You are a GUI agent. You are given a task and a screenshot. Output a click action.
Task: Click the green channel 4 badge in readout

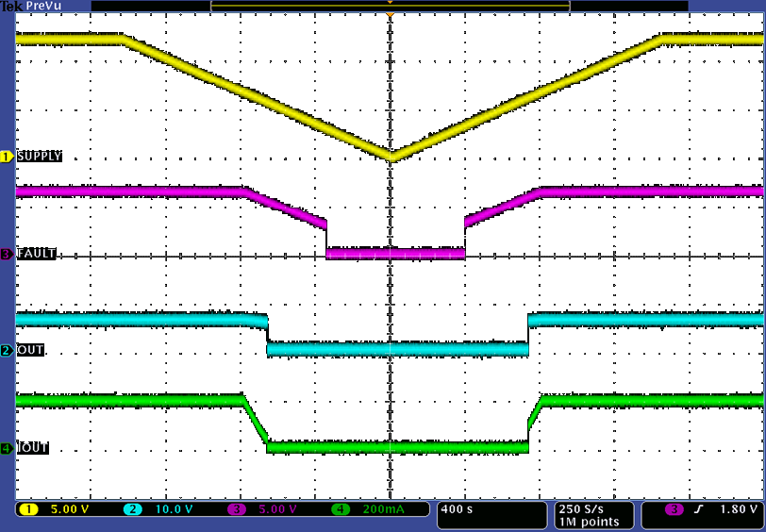coord(341,509)
